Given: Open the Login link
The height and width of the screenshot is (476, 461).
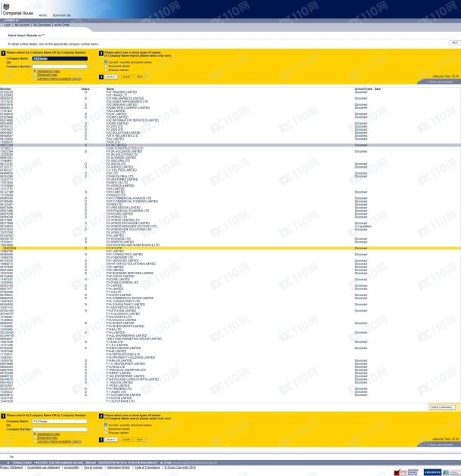Looking at the screenshot, I should [x=8, y=25].
